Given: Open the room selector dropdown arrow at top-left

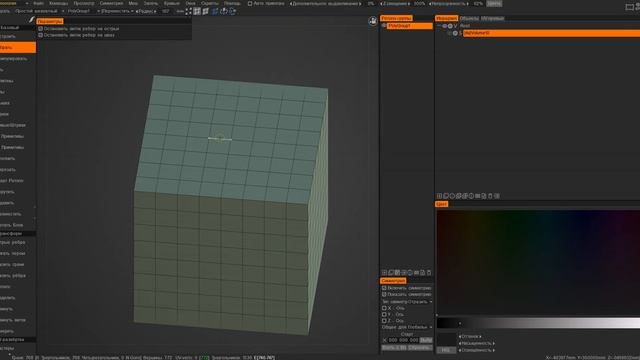Looking at the screenshot, I should coord(27,3).
